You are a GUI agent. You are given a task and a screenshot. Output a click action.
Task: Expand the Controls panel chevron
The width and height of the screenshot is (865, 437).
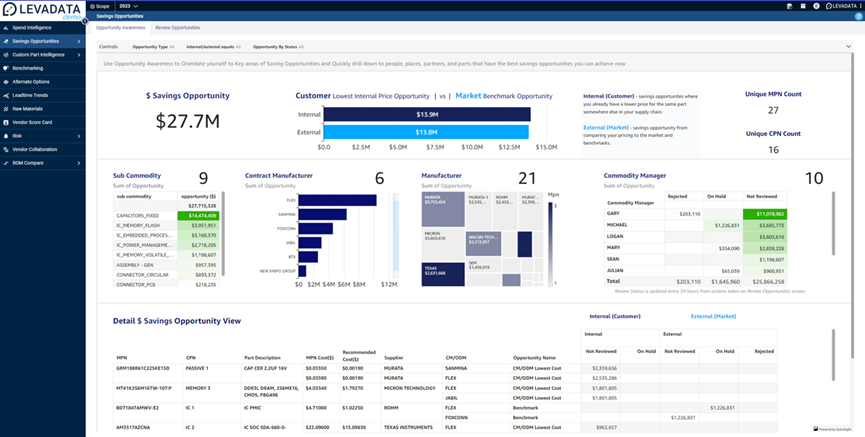pyautogui.click(x=848, y=47)
